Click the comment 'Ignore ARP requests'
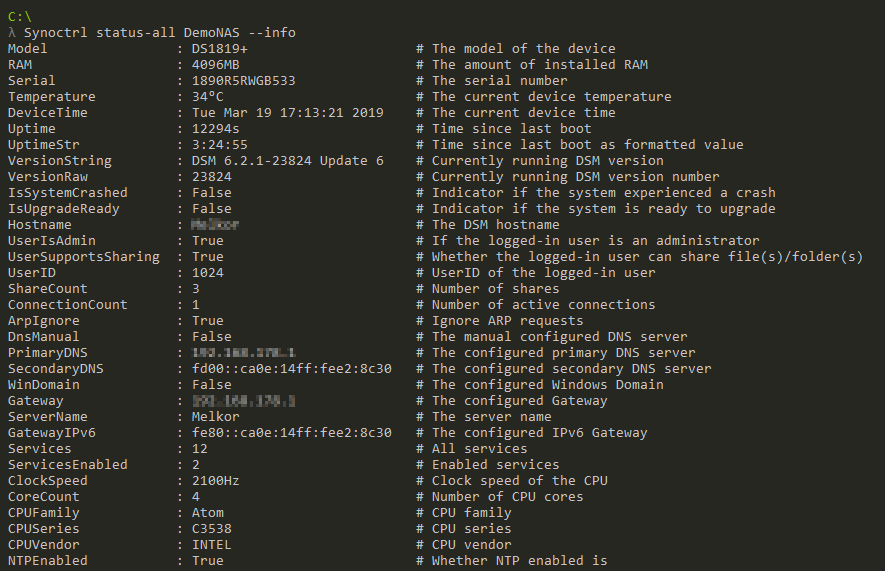 tap(507, 321)
